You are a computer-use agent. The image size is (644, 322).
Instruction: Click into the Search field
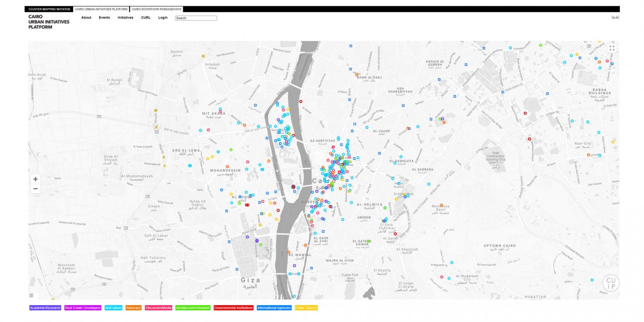click(x=196, y=18)
